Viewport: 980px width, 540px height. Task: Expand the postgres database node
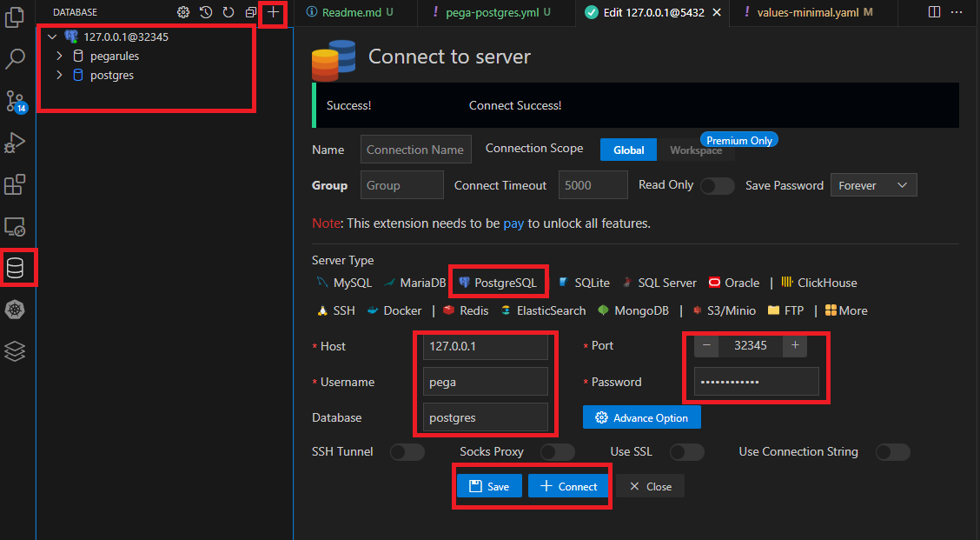(x=59, y=75)
